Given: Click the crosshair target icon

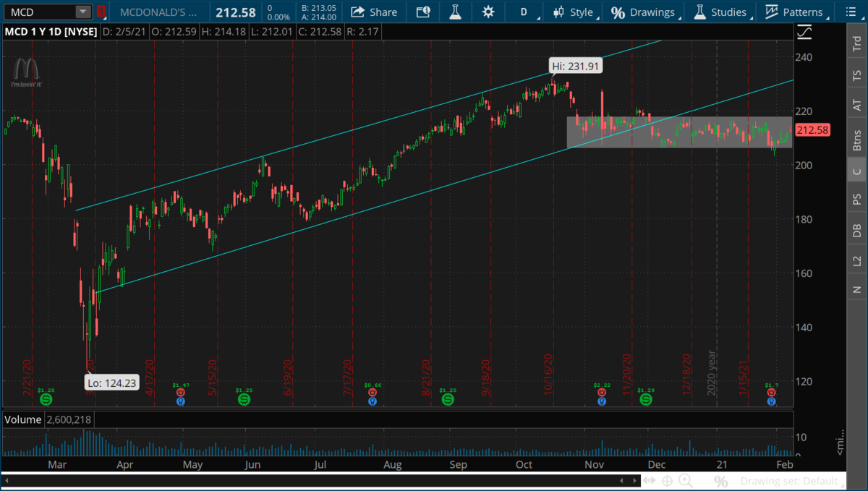Looking at the screenshot, I should tap(668, 481).
